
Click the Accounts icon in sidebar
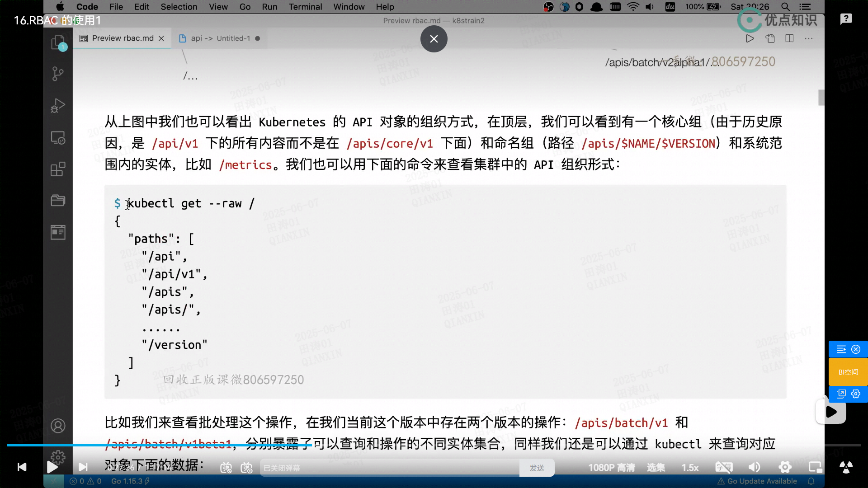(58, 426)
